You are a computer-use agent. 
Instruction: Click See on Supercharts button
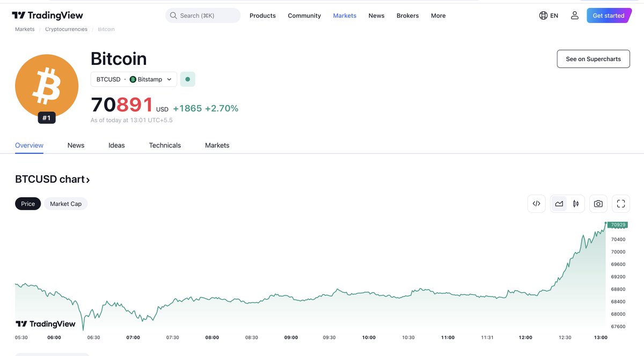click(593, 59)
